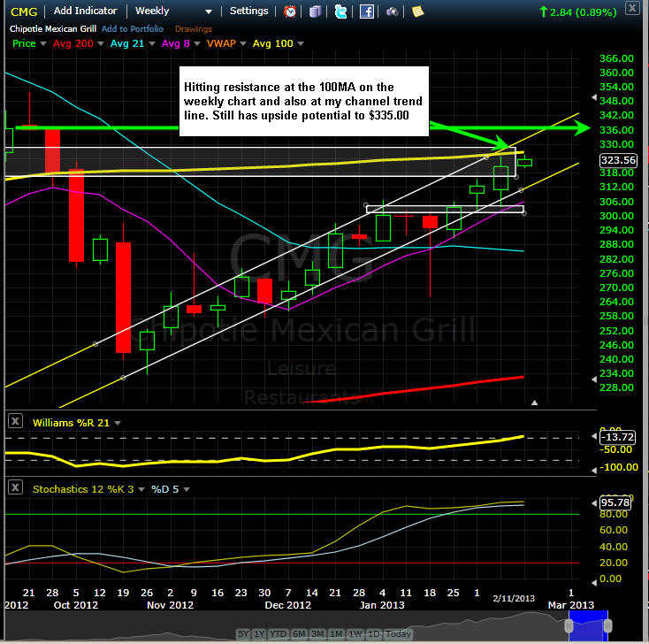Click Add to Portfolio link
Screen dimensions: 649x644
pyautogui.click(x=133, y=29)
